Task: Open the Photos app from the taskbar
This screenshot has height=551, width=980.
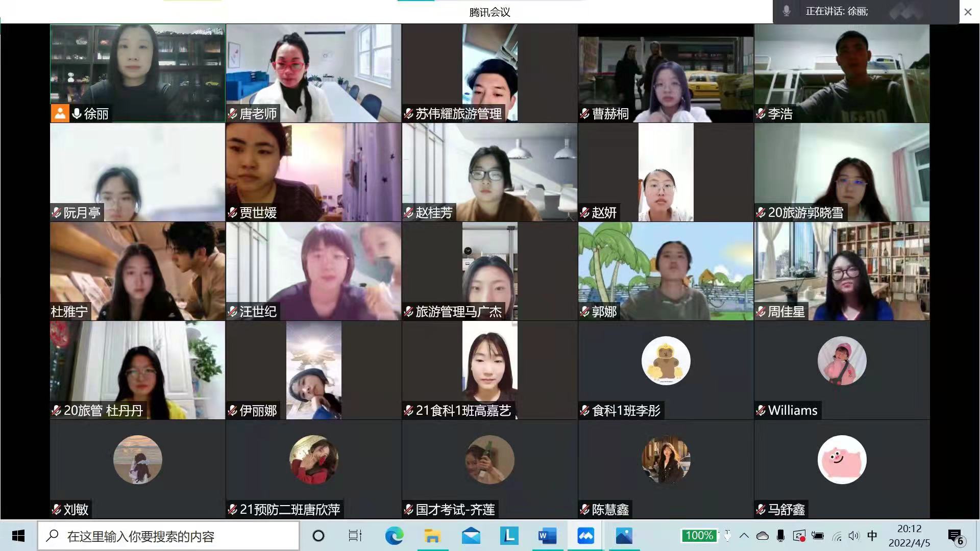Action: point(624,536)
